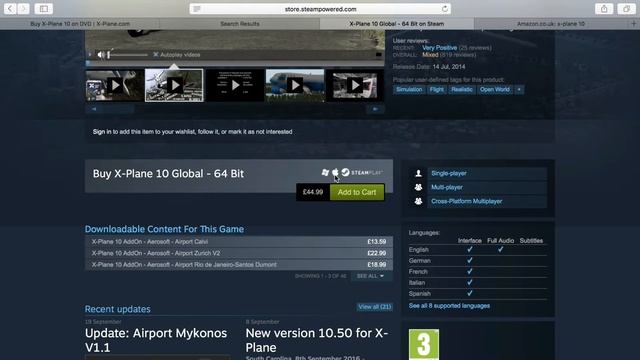Click the Windows platform icon

325,173
